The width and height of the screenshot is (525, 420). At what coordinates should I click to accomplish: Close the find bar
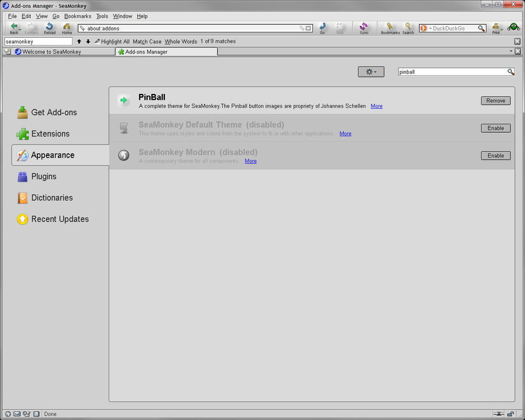click(x=517, y=41)
